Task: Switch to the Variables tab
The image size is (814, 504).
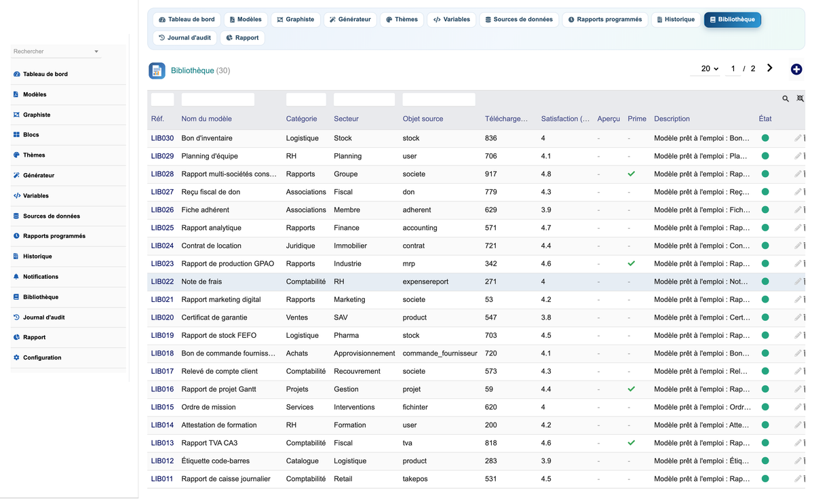Action: (x=452, y=20)
